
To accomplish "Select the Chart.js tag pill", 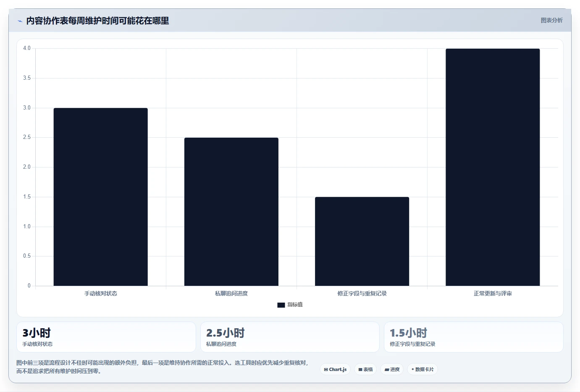I will [335, 369].
